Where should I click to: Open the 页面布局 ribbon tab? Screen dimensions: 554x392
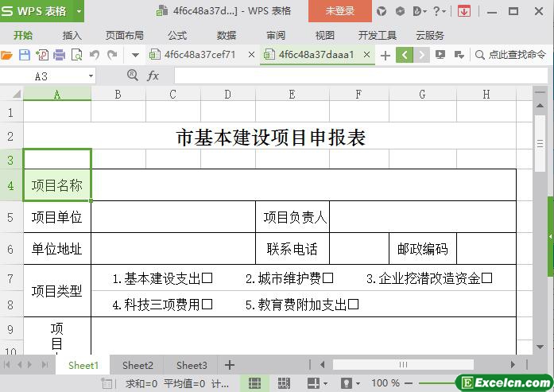click(124, 35)
